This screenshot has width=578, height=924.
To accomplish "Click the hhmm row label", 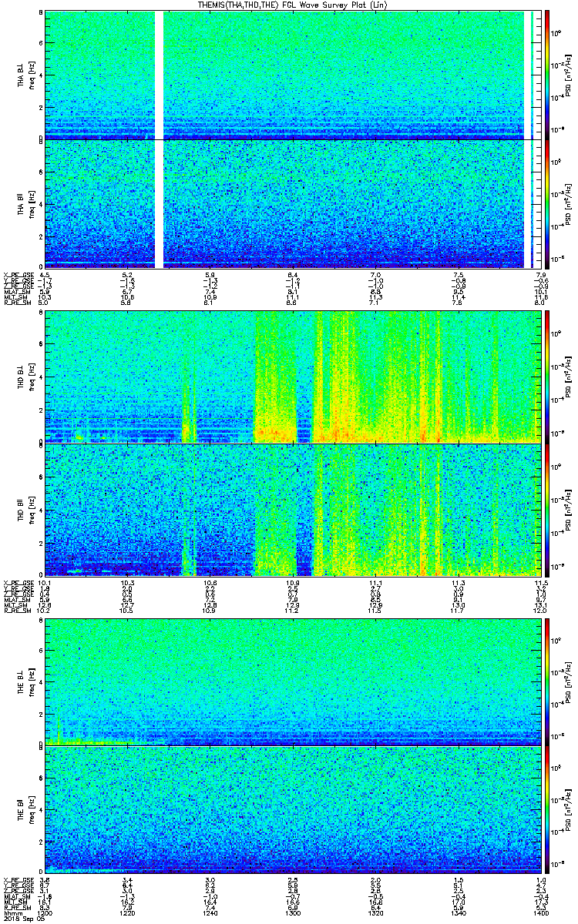I will click(x=12, y=912).
